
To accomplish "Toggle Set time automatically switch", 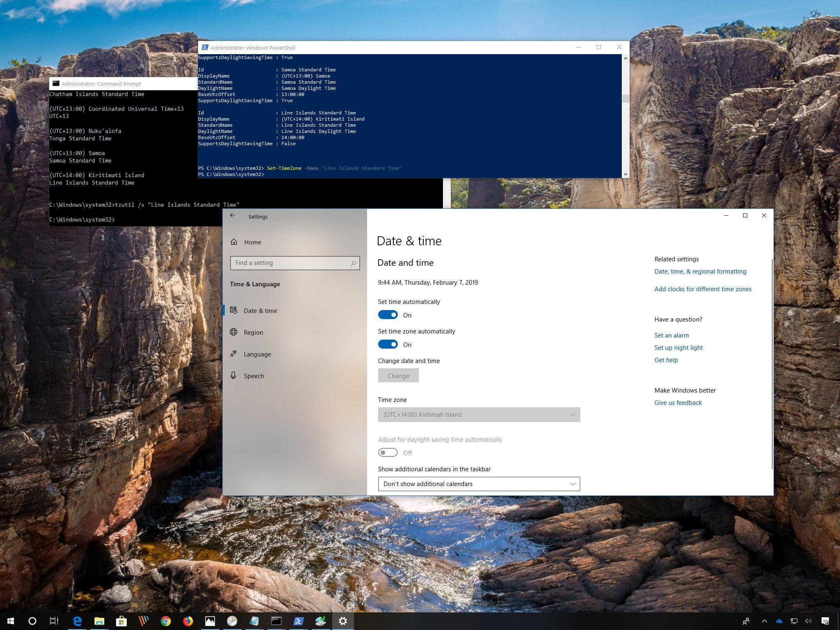I will tap(388, 315).
